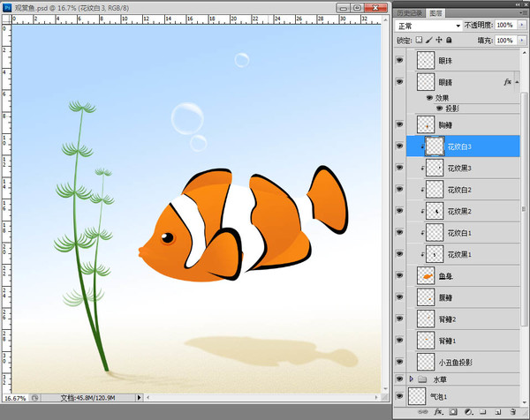Collapse effects list on the 眼睛 layer

[x=517, y=82]
